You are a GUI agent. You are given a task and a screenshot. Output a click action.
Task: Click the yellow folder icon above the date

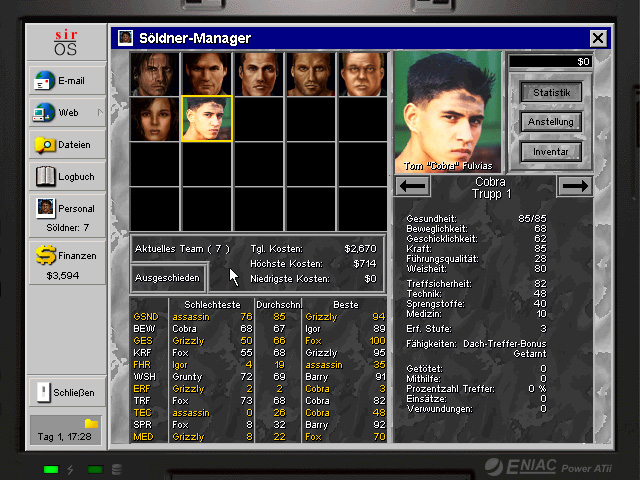point(91,424)
